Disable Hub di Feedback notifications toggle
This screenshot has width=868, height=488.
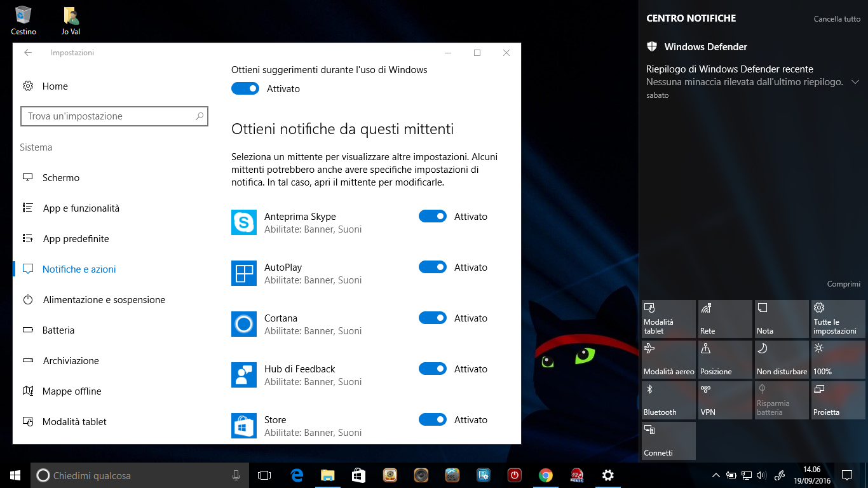(433, 369)
